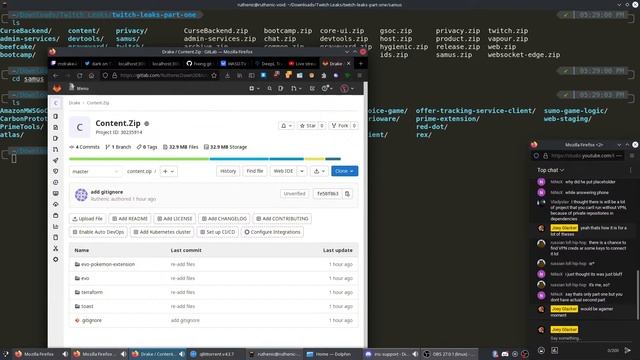The height and width of the screenshot is (360, 640).
Task: Click the Add LICENSE button
Action: tap(175, 219)
